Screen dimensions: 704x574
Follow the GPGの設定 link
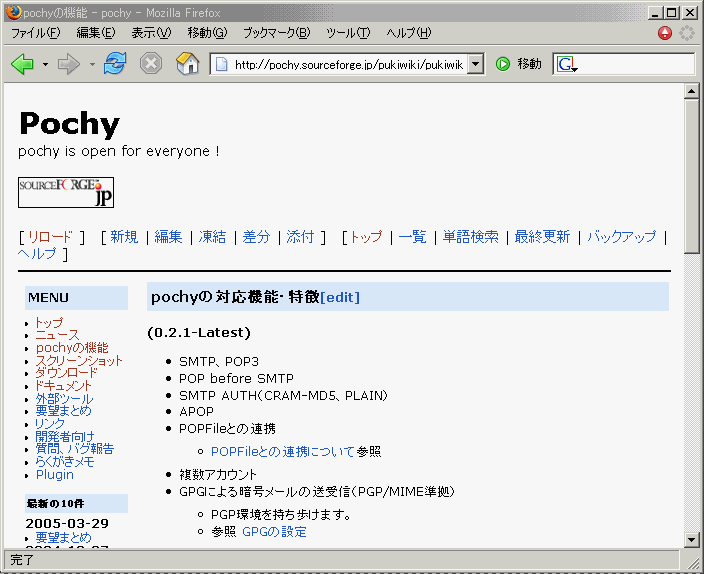pos(274,532)
